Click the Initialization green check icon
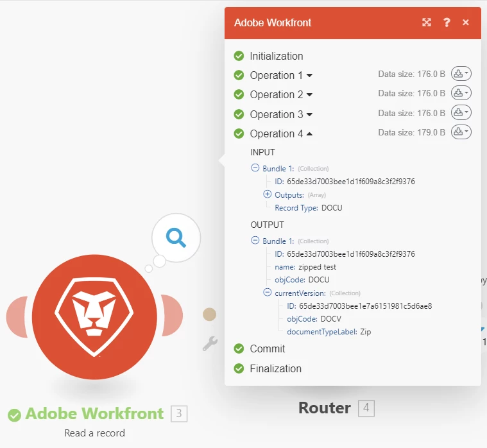Viewport: 487px width, 448px height. coord(239,56)
